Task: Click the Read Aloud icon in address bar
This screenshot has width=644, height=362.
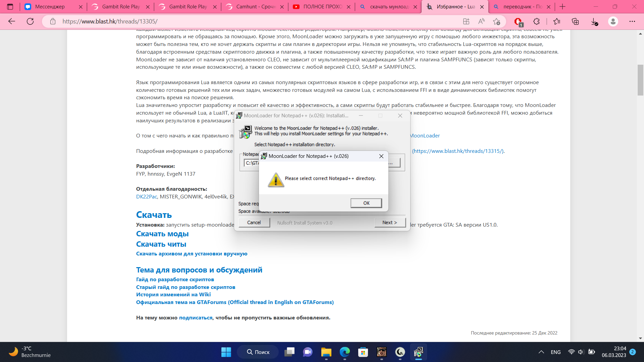Action: (481, 21)
